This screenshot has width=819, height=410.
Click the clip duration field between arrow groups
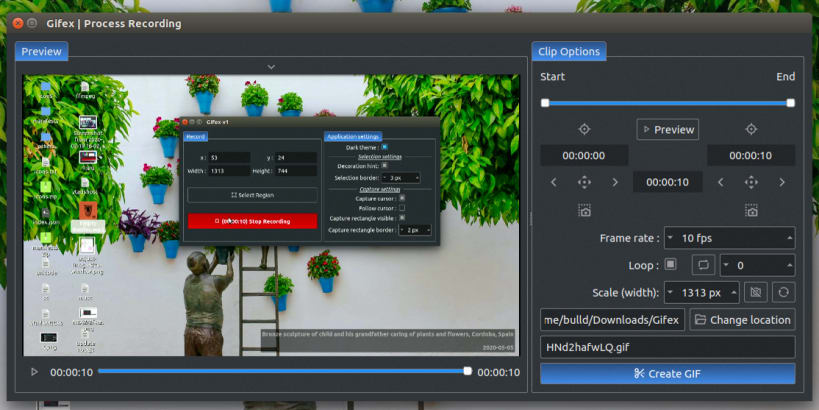tap(668, 182)
